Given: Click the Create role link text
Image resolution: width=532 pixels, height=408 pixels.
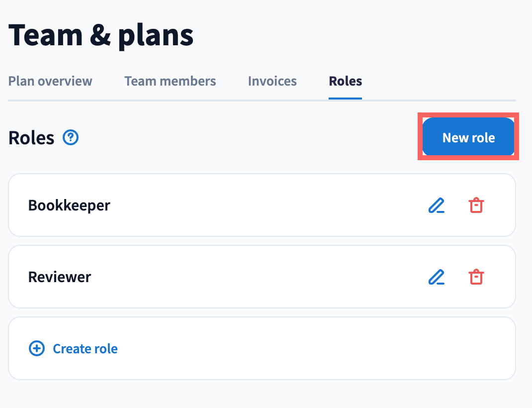Looking at the screenshot, I should click(85, 349).
